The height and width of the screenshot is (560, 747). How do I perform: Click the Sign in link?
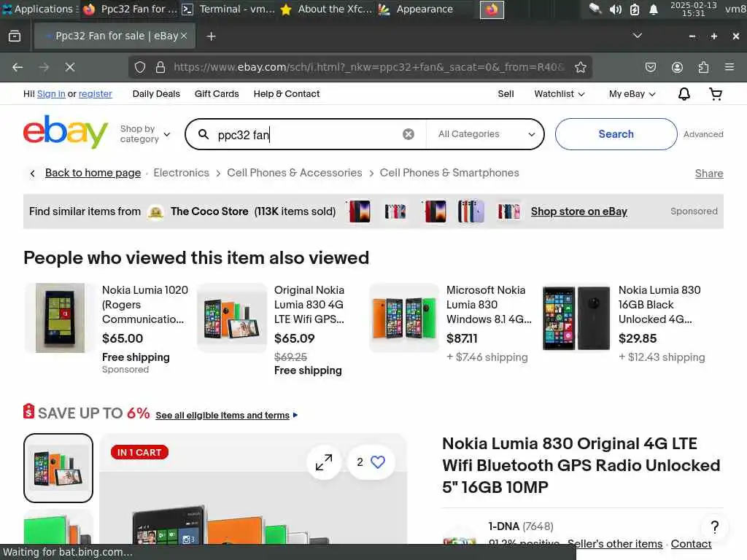coord(51,94)
